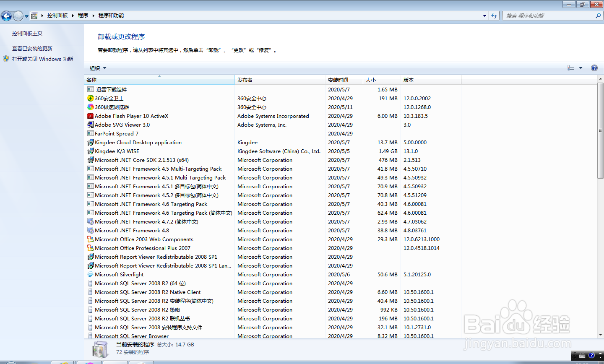Viewport: 604px width, 364px height.
Task: Open 查看已安装的更新 link
Action: tap(32, 49)
